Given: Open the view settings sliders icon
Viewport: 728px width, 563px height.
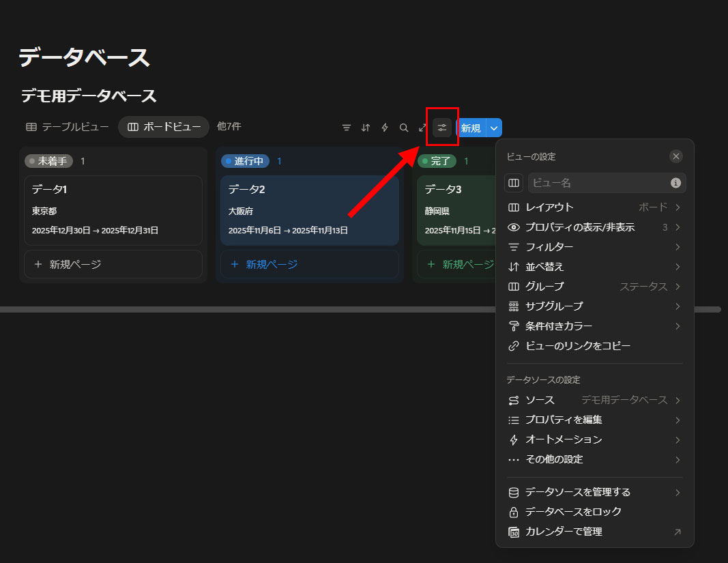Looking at the screenshot, I should coord(442,128).
